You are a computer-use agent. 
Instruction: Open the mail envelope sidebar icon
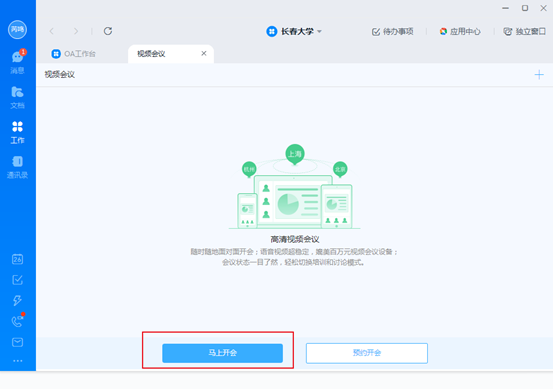coord(17,342)
